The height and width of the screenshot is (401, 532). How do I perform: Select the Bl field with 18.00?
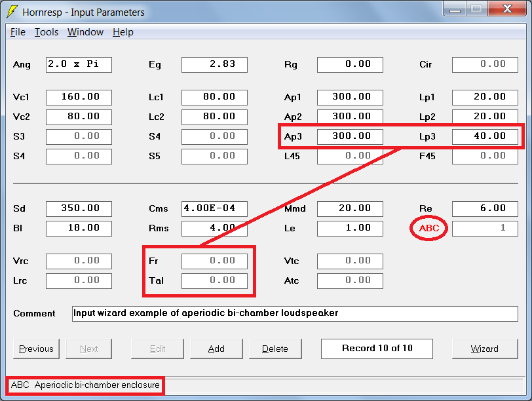click(x=79, y=228)
